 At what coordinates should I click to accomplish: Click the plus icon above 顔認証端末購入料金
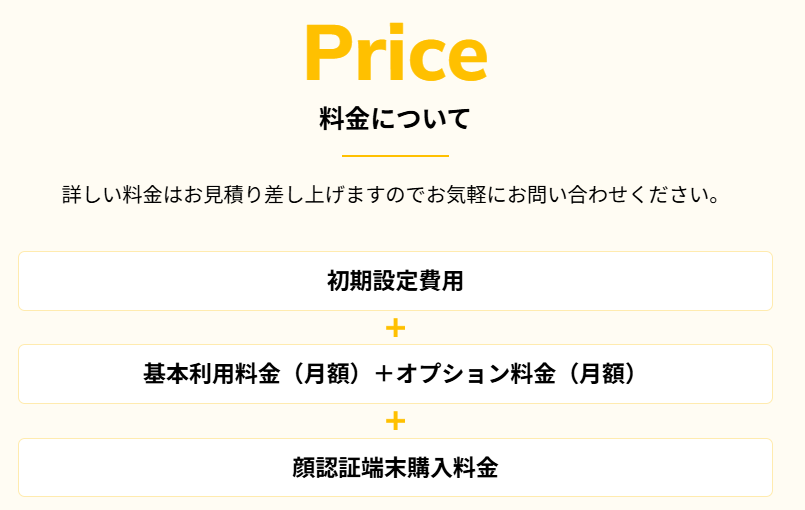(395, 421)
